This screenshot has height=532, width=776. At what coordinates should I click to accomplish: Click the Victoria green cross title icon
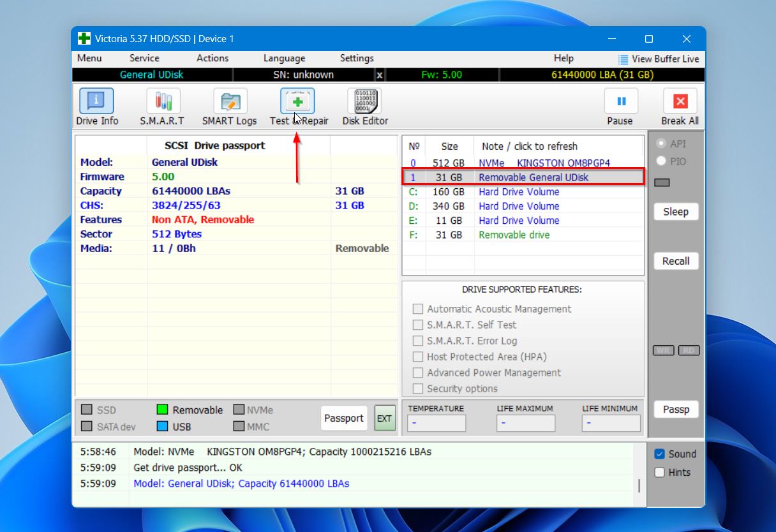point(84,39)
